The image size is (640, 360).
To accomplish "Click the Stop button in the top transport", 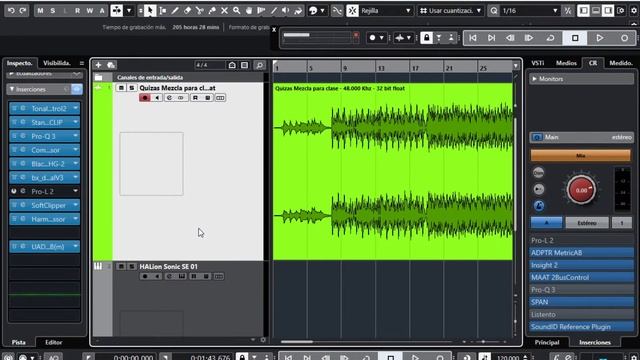I will coord(575,38).
